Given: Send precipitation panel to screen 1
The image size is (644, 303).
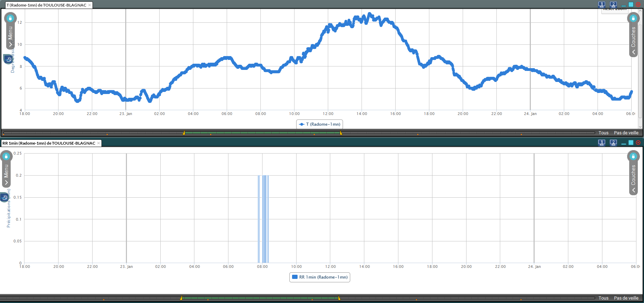Looking at the screenshot, I should tap(602, 143).
